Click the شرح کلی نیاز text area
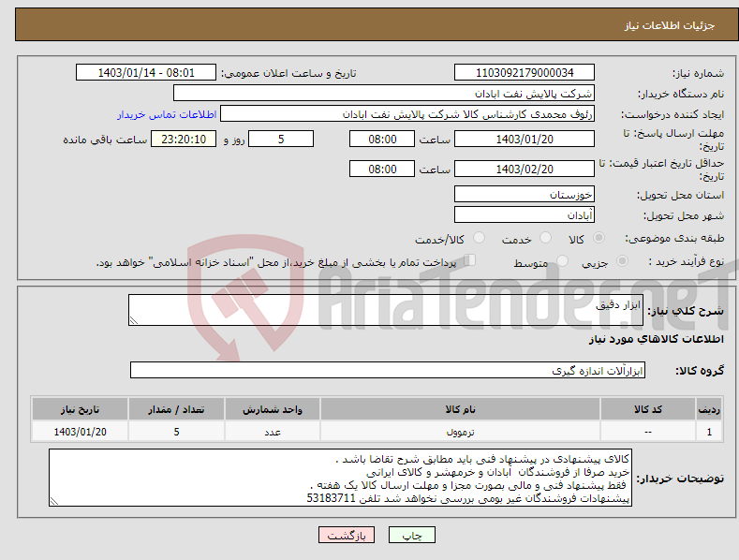Image resolution: width=739 pixels, height=560 pixels. click(386, 310)
